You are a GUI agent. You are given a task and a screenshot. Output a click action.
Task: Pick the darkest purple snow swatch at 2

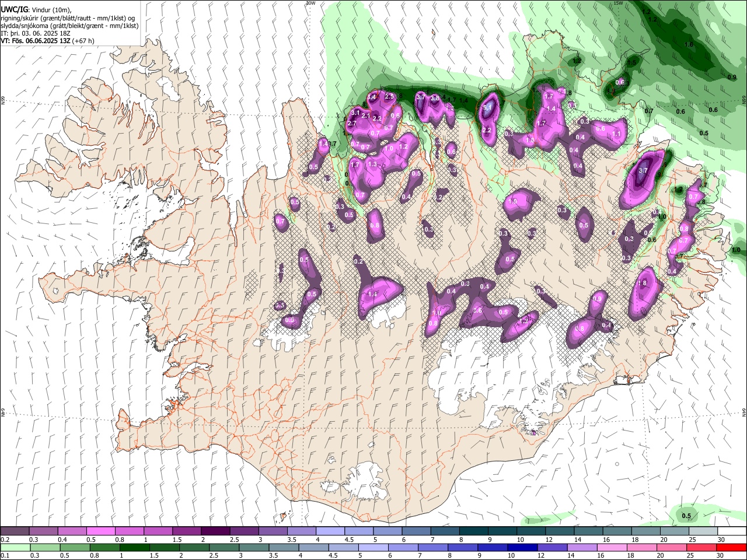[215, 531]
